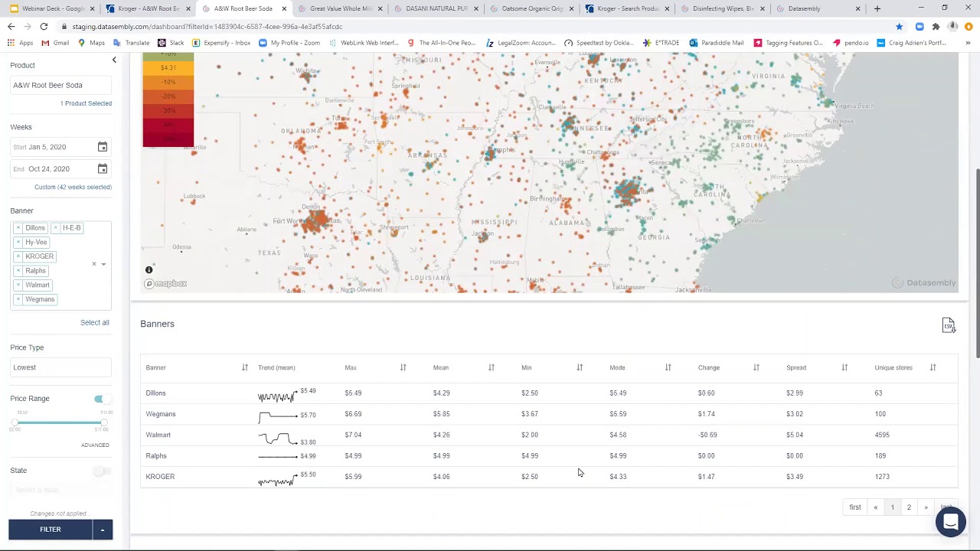Image resolution: width=980 pixels, height=551 pixels.
Task: Sort table by Mean column
Action: [x=492, y=368]
